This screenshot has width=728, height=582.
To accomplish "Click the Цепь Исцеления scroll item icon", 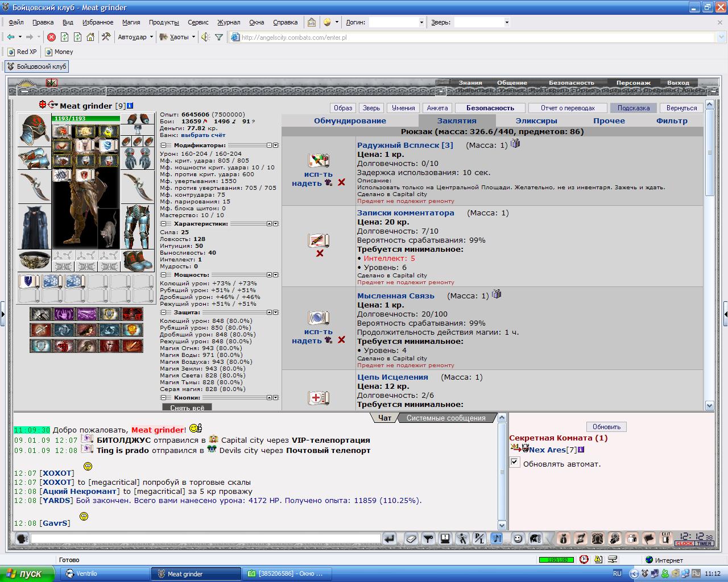I will pyautogui.click(x=318, y=397).
